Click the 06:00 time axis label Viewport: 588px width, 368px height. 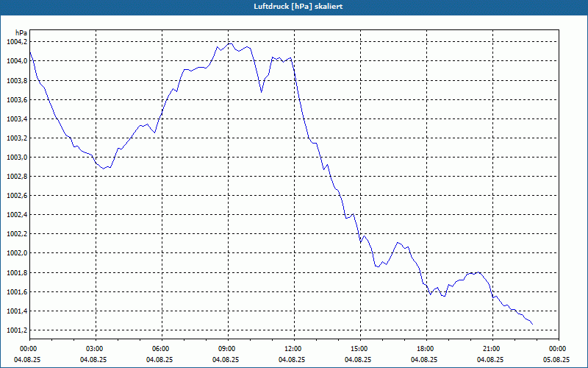pyautogui.click(x=162, y=349)
